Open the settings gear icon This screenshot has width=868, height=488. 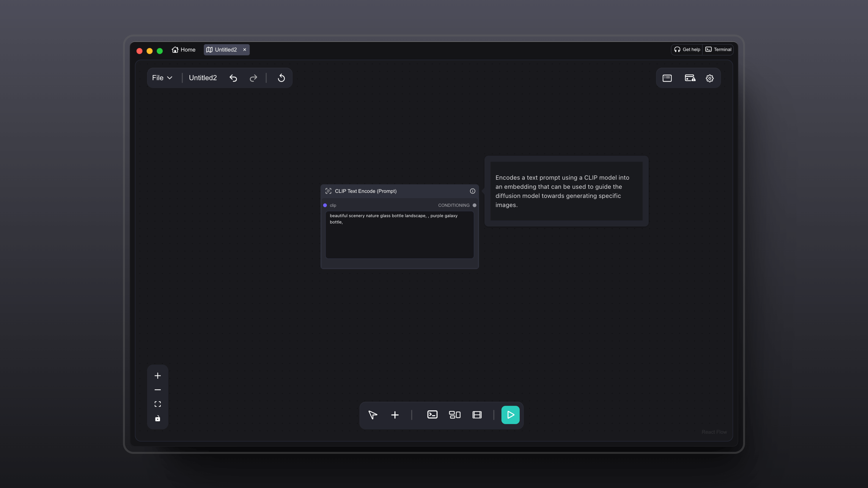[x=710, y=78]
